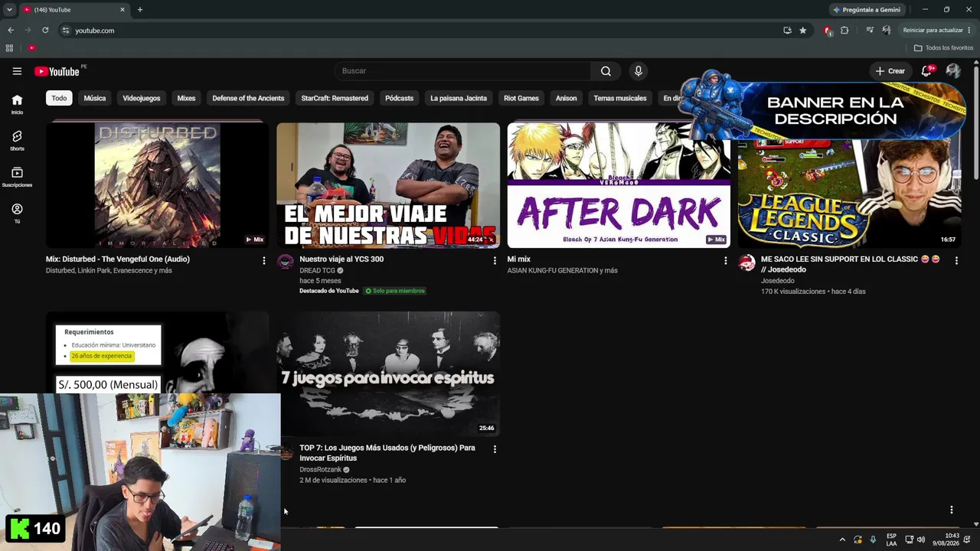Start voice search with microphone icon
This screenshot has height=551, width=980.
point(638,71)
